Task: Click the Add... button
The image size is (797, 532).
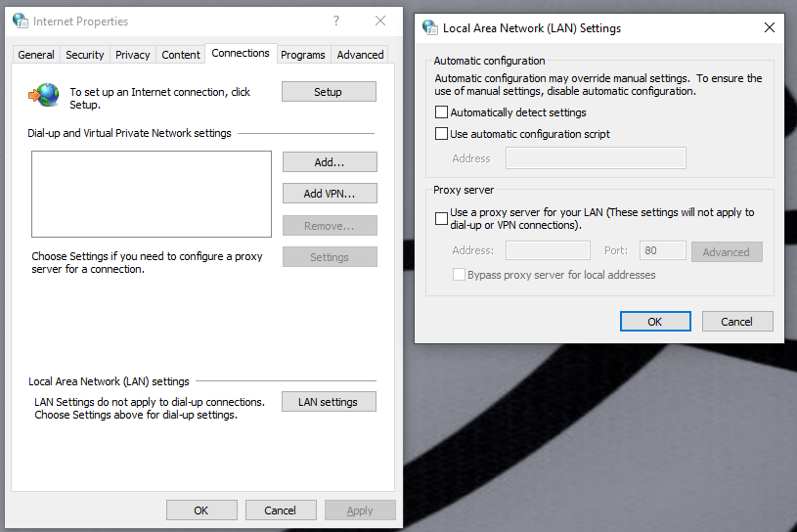Action: pyautogui.click(x=330, y=162)
